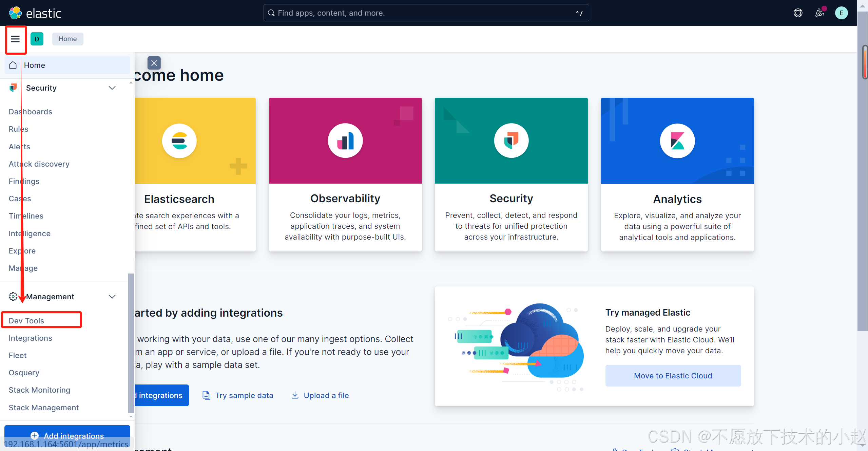The height and width of the screenshot is (451, 868).
Task: Toggle the hamburger navigation menu
Action: (x=15, y=39)
